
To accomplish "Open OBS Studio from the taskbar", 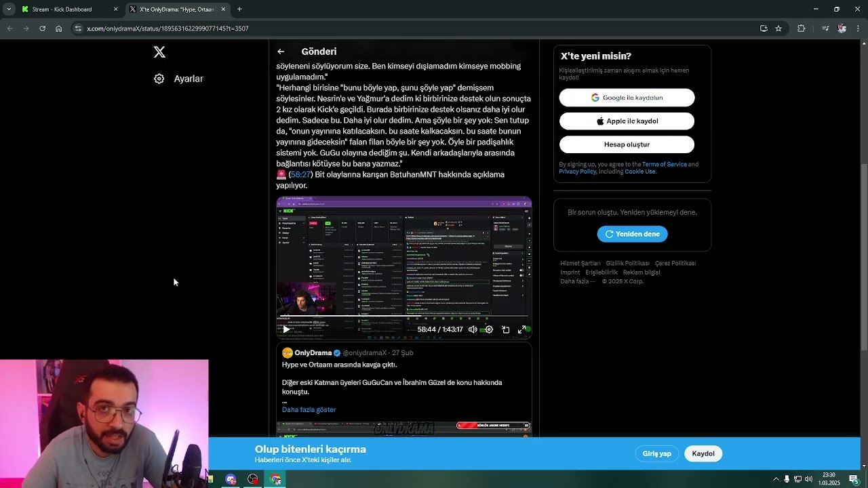I will pyautogui.click(x=253, y=479).
